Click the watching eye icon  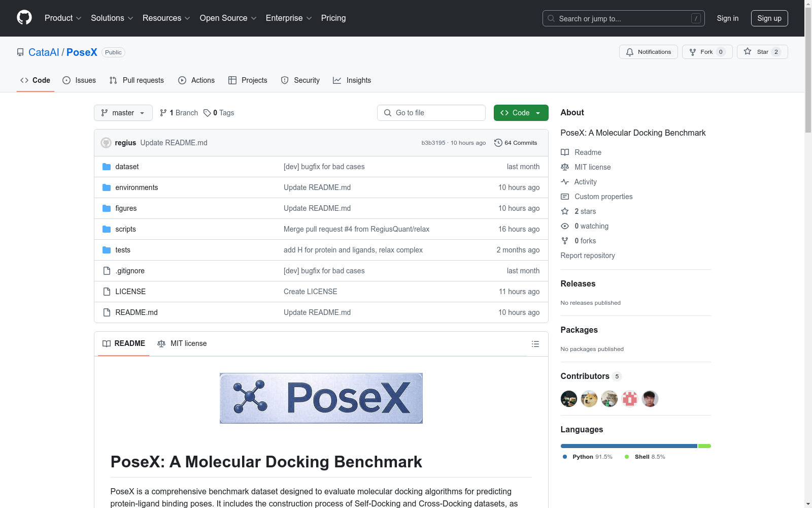pyautogui.click(x=565, y=226)
